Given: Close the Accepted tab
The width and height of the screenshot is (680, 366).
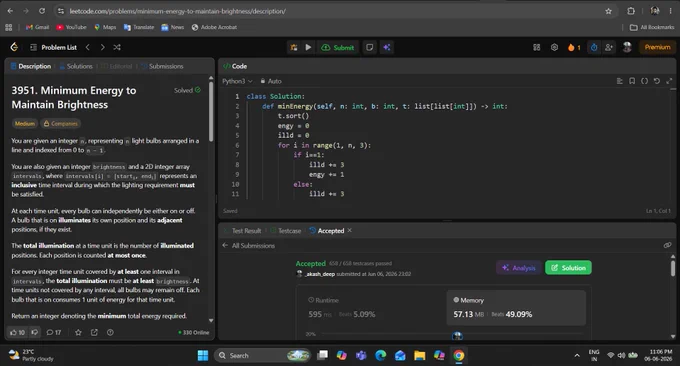Looking at the screenshot, I should [x=350, y=230].
